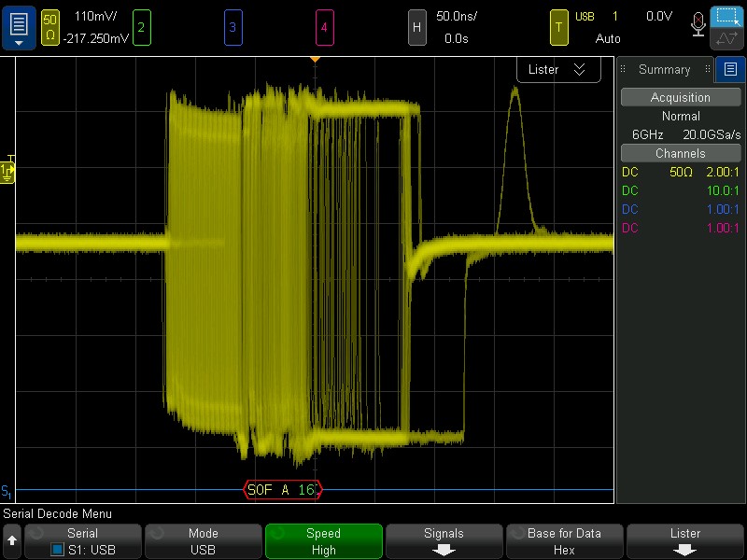Go back with the up arrow softkey
This screenshot has height=560, width=747.
(12, 541)
